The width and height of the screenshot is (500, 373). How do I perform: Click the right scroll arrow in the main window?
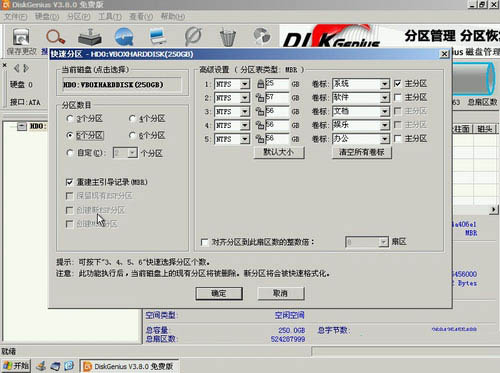pyautogui.click(x=494, y=210)
